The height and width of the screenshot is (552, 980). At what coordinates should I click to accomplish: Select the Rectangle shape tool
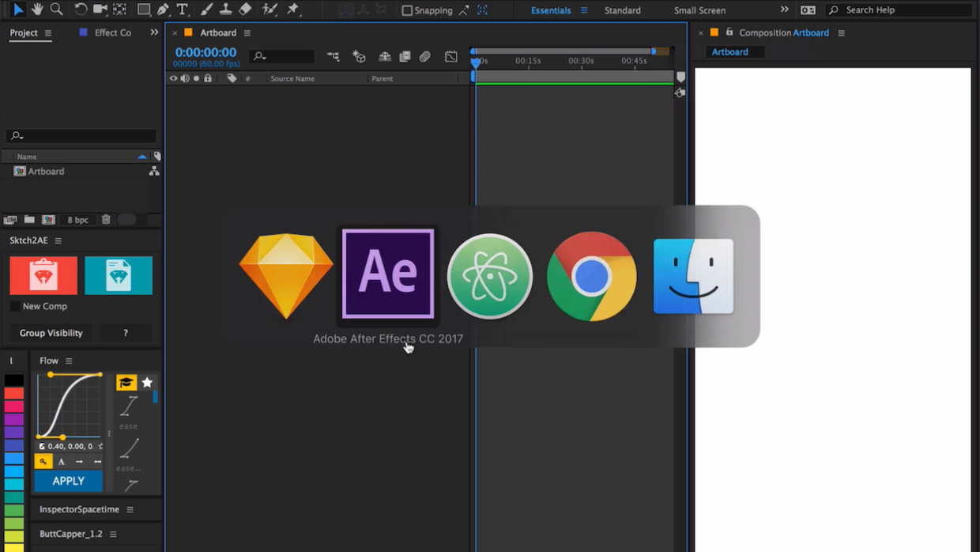(144, 9)
